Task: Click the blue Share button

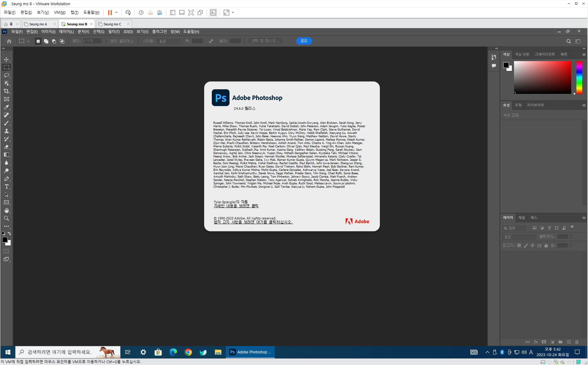Action: (304, 41)
